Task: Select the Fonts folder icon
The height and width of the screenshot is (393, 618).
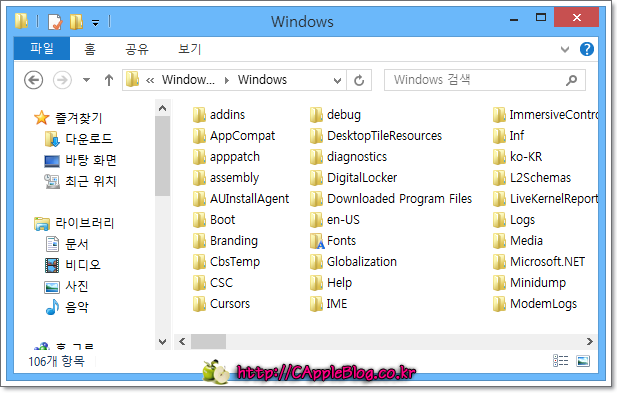Action: [316, 241]
